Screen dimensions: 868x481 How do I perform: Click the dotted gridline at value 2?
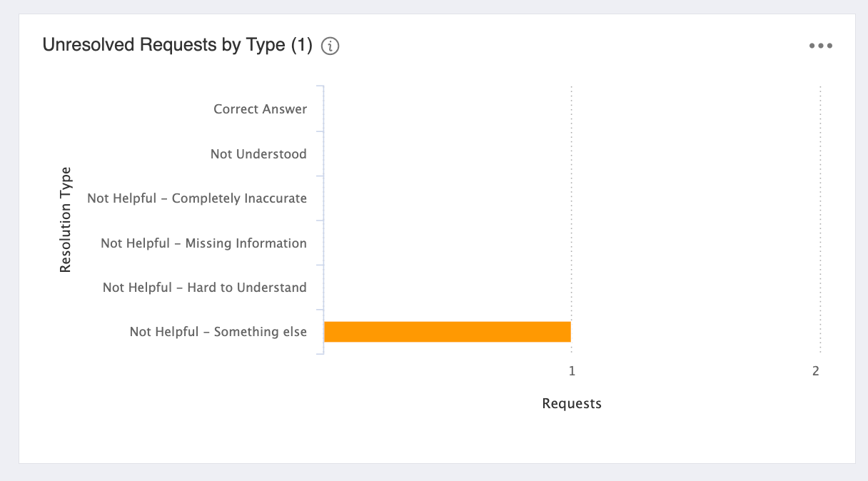[821, 220]
